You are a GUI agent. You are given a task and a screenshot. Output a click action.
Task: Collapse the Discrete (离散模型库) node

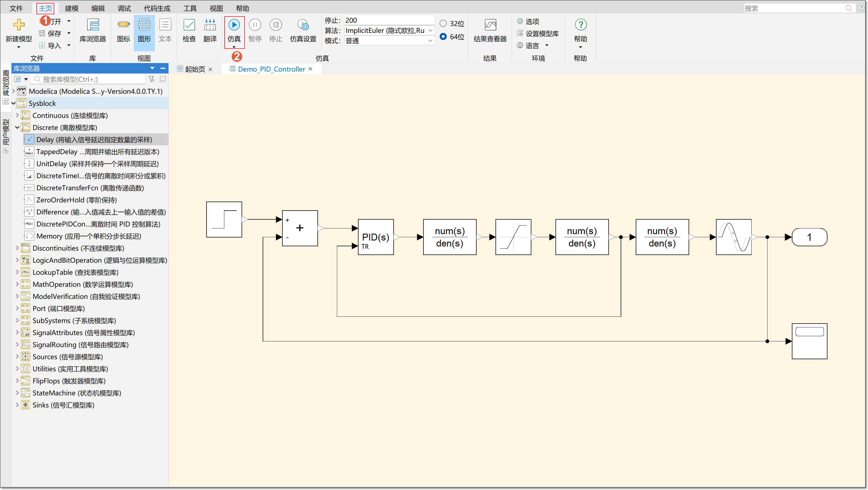tap(17, 128)
